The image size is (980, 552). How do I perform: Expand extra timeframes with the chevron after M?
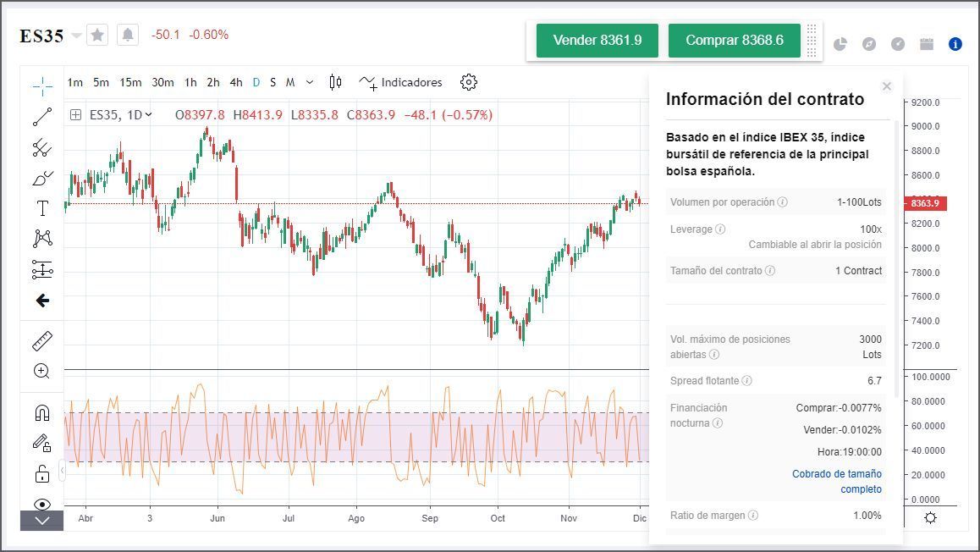pyautogui.click(x=308, y=82)
